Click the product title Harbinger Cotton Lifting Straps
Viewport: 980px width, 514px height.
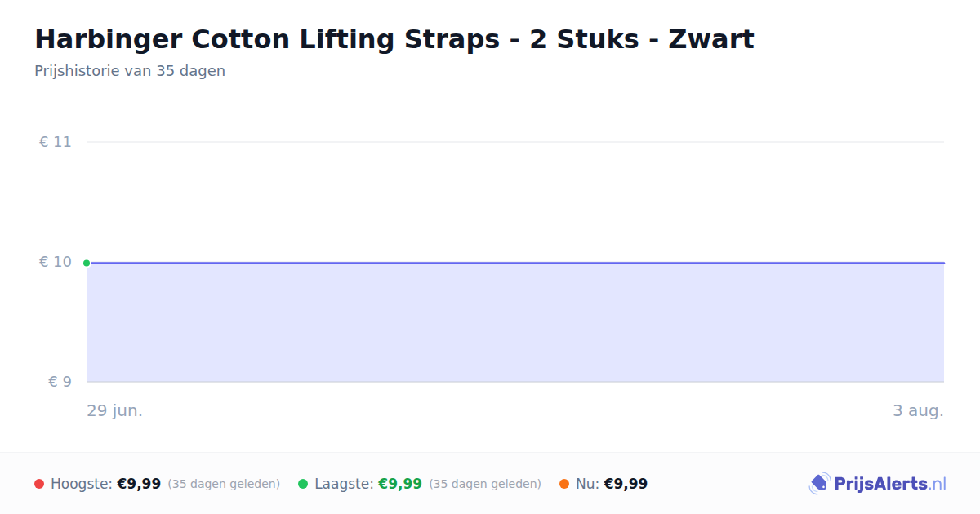click(x=394, y=39)
